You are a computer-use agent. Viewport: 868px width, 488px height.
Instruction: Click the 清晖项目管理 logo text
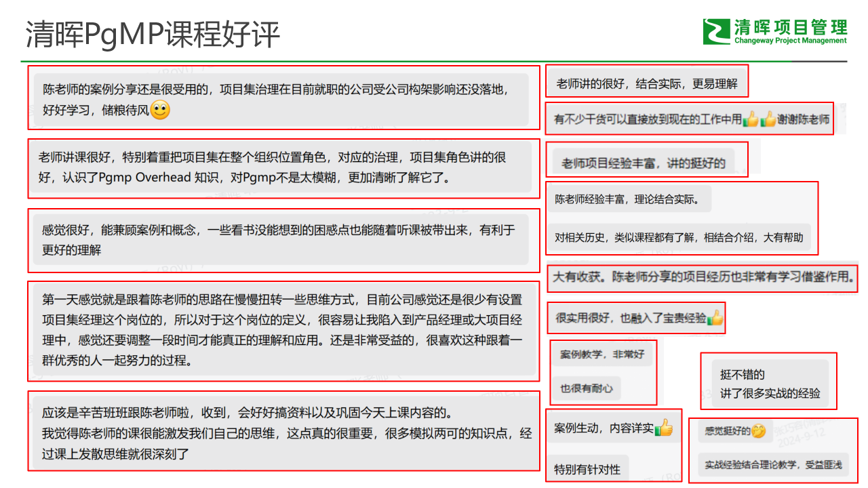tap(790, 28)
